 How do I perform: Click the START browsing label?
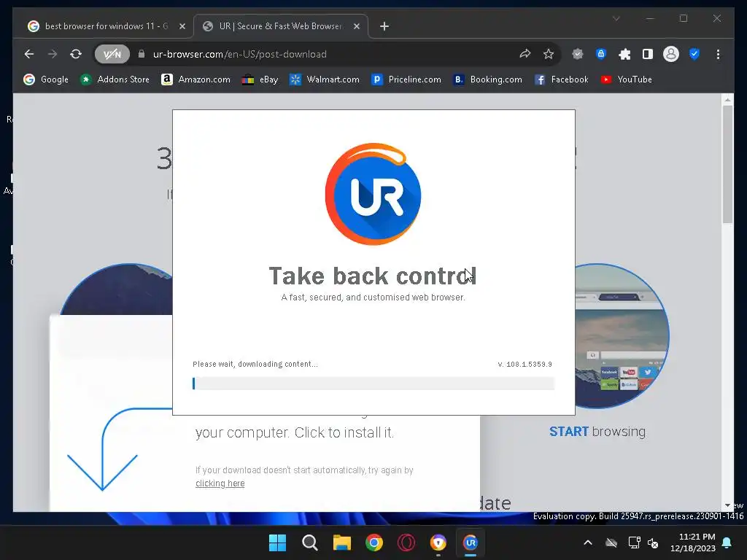(597, 432)
